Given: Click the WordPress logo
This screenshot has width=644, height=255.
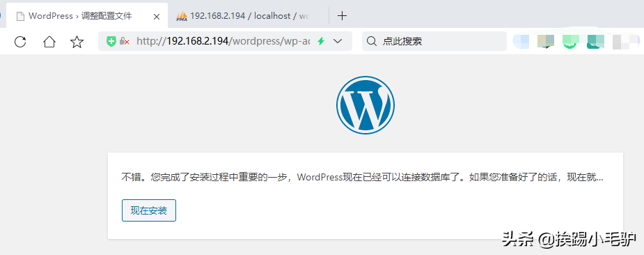Looking at the screenshot, I should 365,105.
